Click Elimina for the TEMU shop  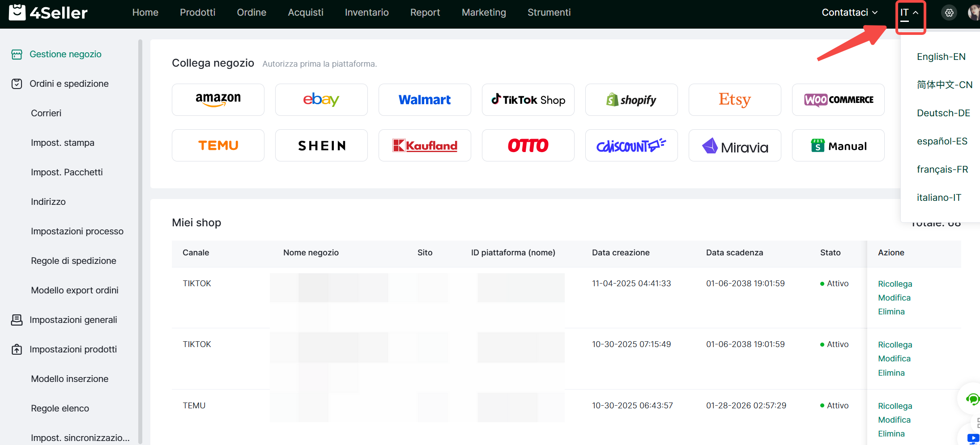point(891,434)
